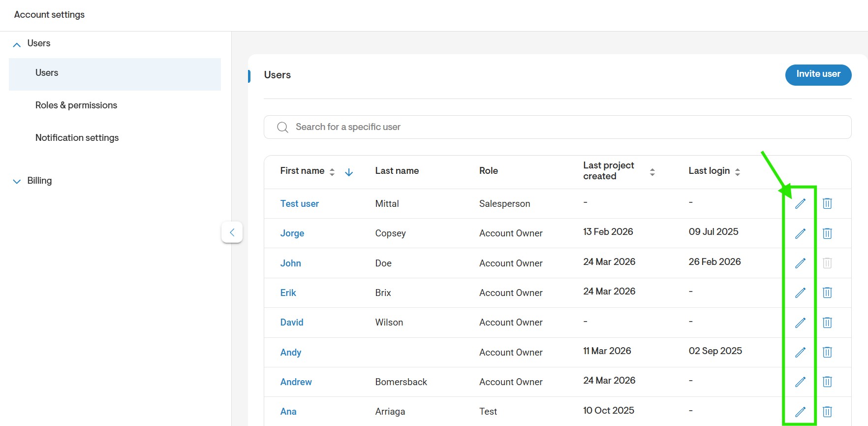Select the Salesperson role cell

click(504, 203)
